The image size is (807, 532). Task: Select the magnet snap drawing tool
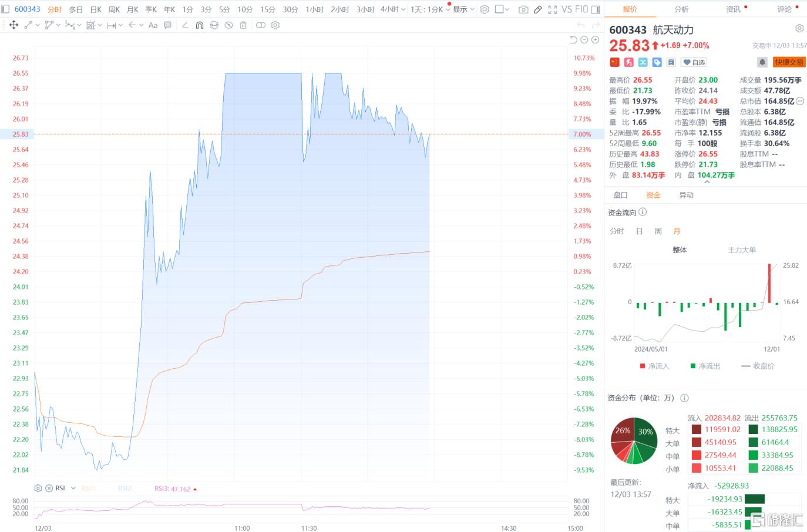coord(200,25)
